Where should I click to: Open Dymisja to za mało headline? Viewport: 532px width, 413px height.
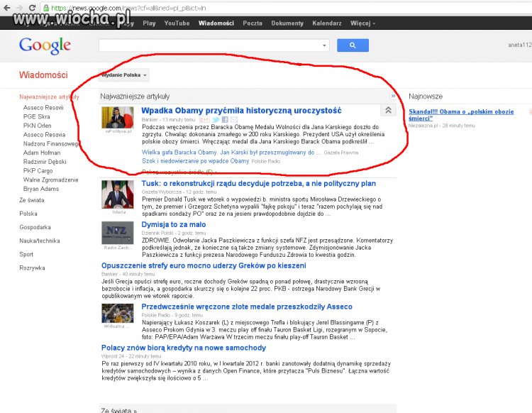coord(173,224)
